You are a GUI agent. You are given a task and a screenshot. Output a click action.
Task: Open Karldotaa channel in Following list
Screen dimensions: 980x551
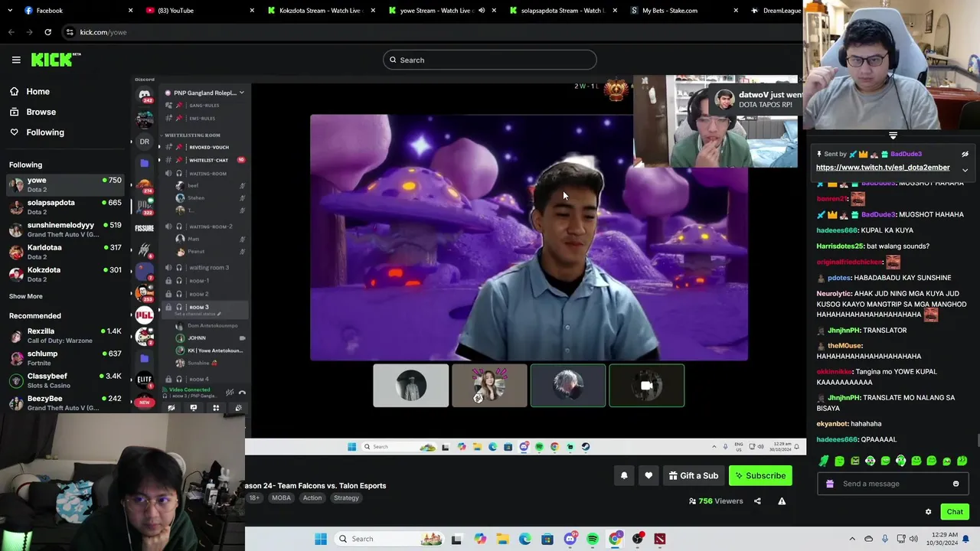coord(65,252)
